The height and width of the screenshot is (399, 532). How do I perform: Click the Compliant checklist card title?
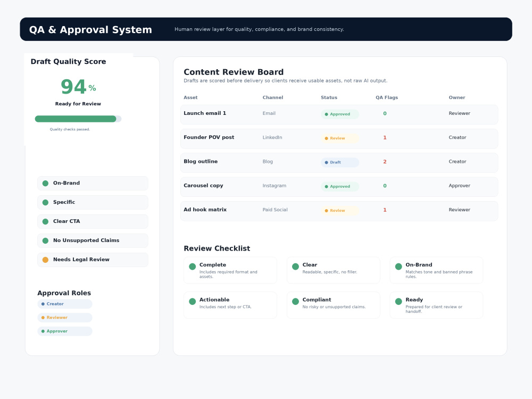(317, 300)
